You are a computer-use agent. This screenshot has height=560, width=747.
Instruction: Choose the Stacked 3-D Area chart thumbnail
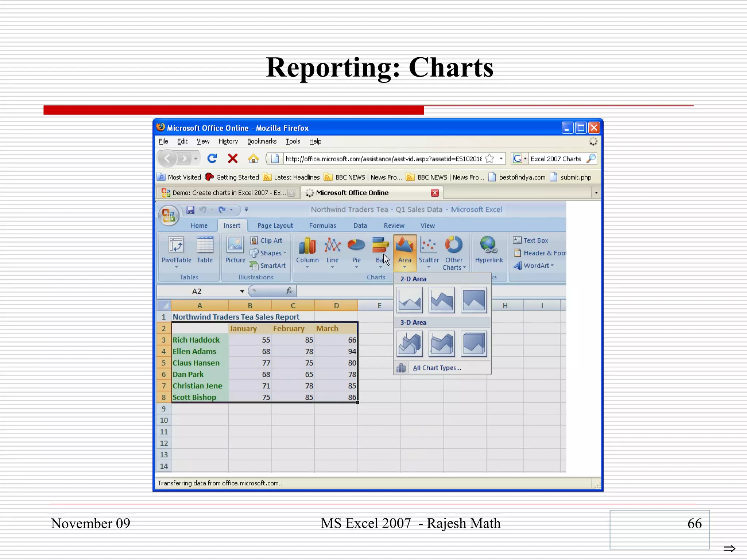point(441,343)
